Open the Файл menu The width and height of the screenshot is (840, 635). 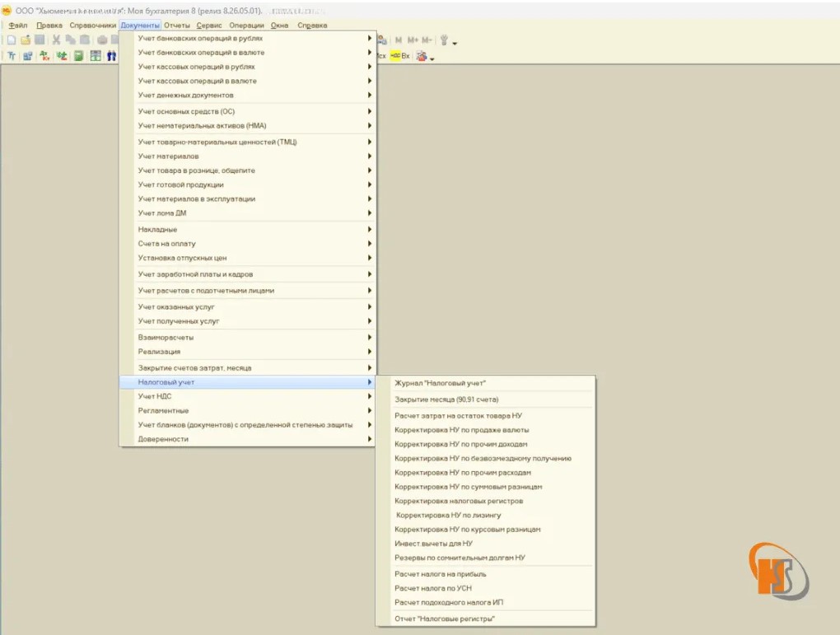(x=17, y=26)
